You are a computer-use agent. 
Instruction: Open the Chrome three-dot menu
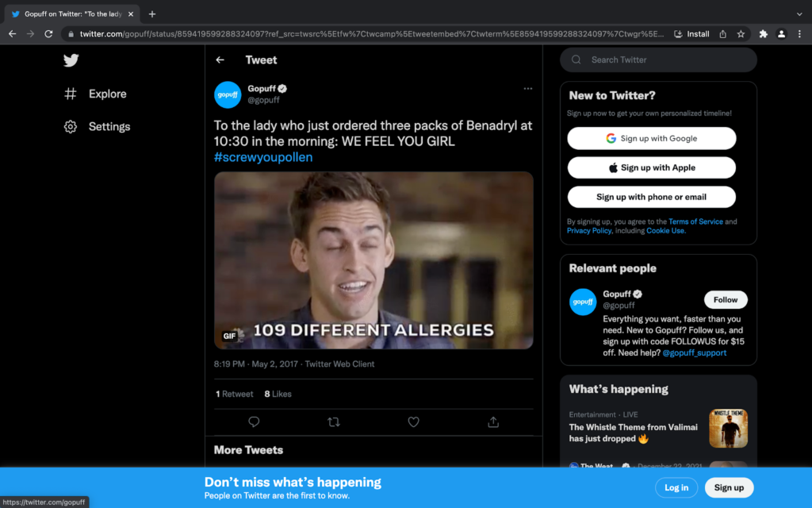click(800, 34)
